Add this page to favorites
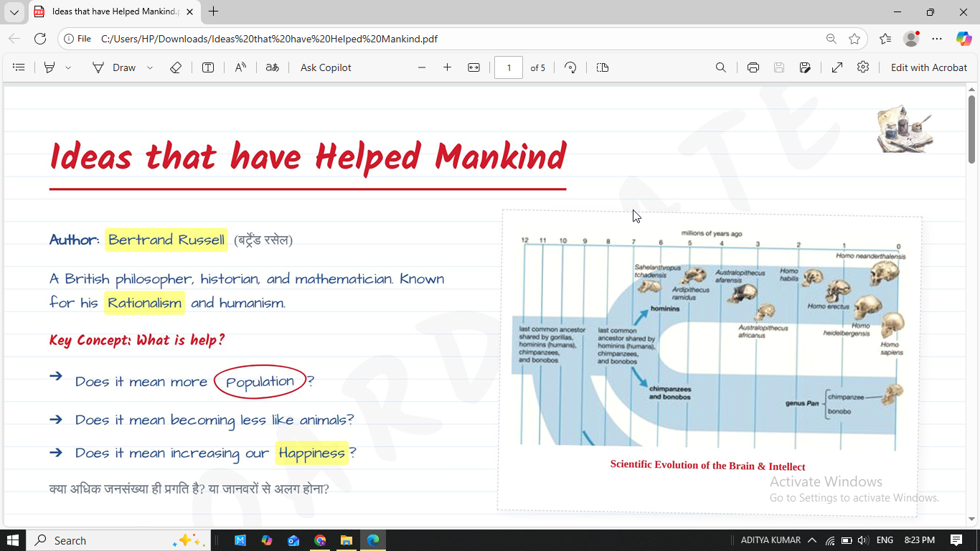 854,39
